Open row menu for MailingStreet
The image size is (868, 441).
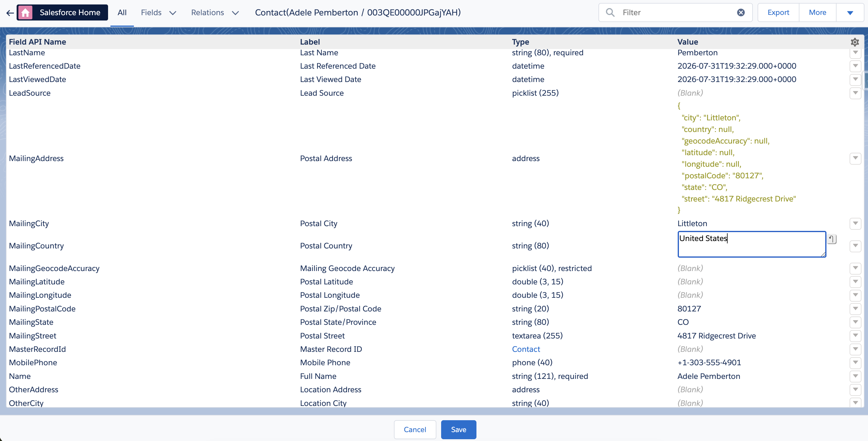coord(855,336)
